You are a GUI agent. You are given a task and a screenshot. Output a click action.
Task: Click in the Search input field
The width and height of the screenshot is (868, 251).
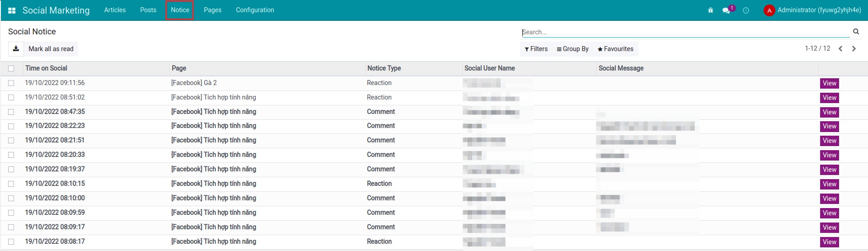click(685, 32)
